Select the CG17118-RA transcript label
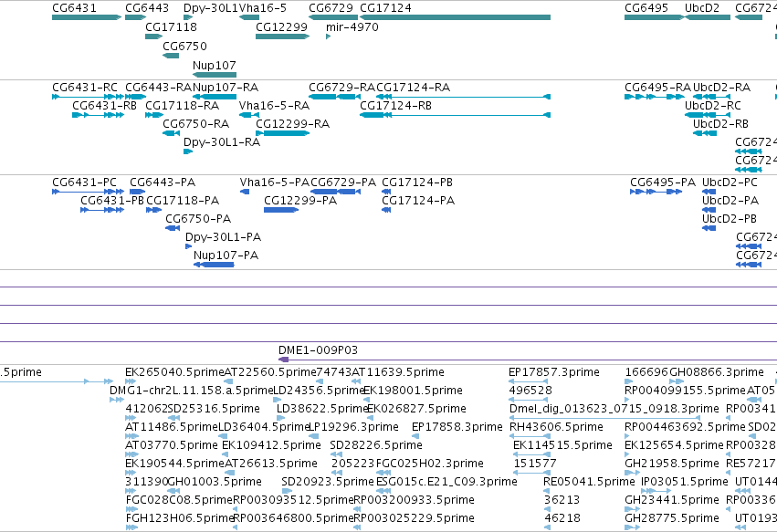 (x=182, y=106)
